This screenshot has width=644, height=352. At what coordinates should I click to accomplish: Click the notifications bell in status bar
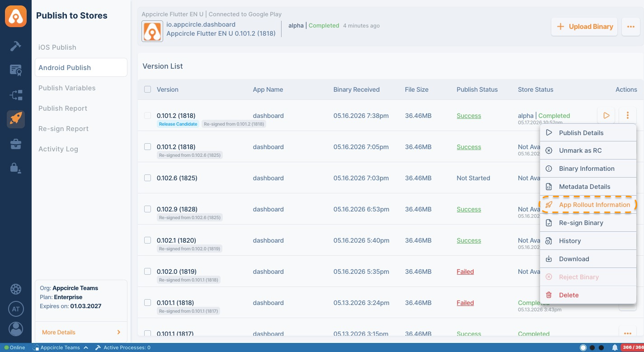(615, 348)
